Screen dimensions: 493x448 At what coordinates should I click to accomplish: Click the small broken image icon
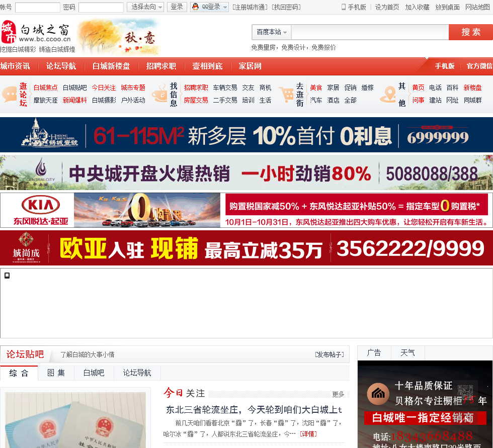(x=7, y=276)
